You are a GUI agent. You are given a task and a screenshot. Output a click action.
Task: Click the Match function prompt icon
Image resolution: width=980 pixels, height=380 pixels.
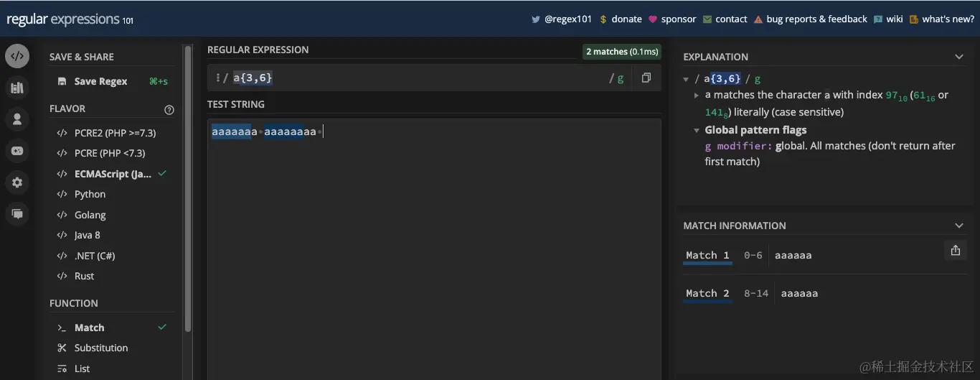pos(62,328)
